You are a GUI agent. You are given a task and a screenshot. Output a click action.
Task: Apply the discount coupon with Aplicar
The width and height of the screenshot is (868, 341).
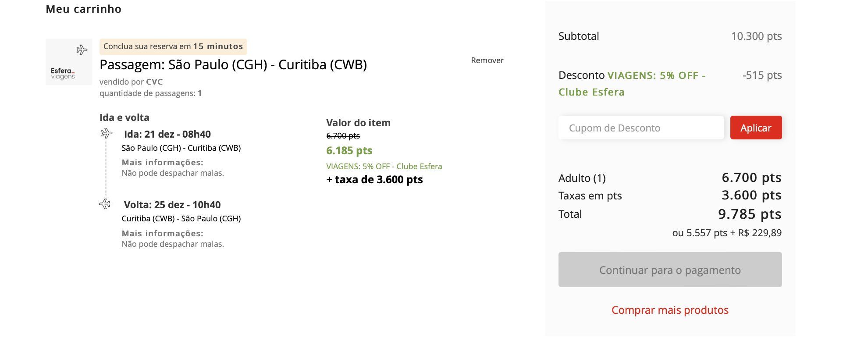pos(756,128)
